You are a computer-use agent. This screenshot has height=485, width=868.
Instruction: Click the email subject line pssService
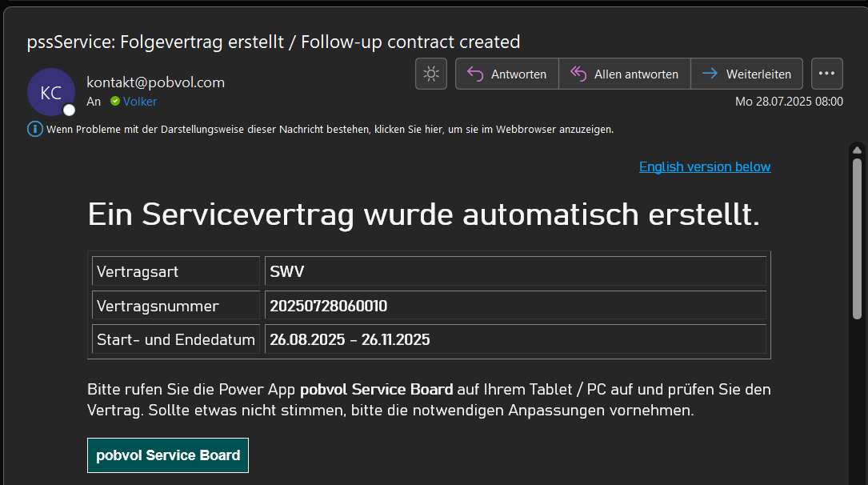tap(274, 42)
